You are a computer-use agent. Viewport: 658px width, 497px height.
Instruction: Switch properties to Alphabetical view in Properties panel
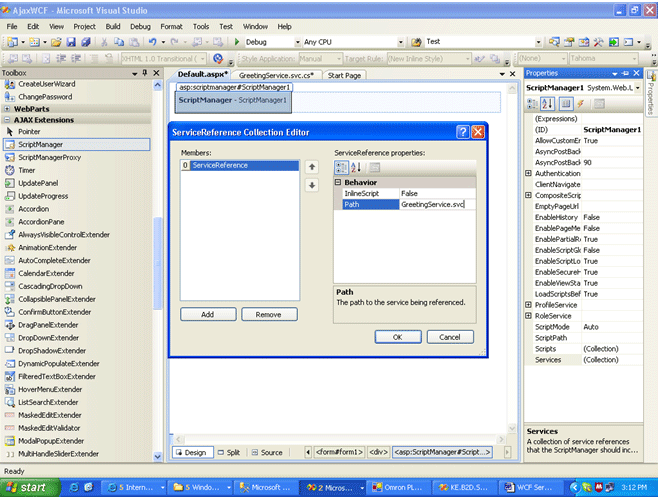(x=548, y=104)
